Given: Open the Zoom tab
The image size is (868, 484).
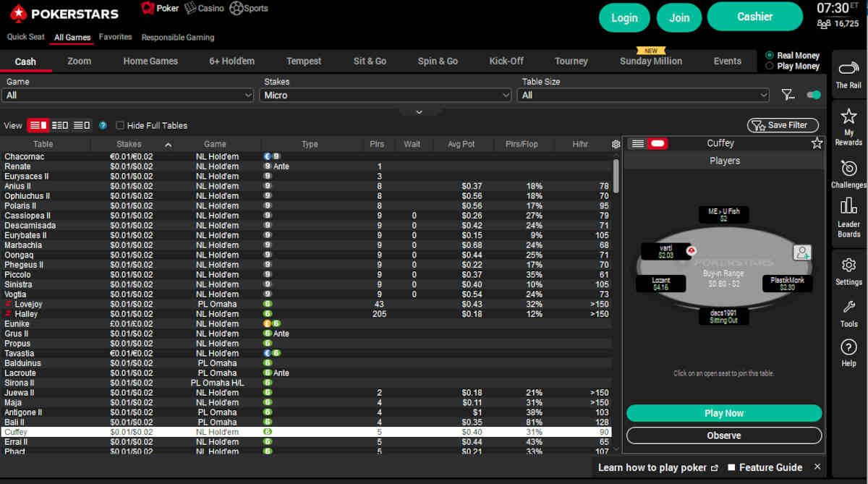Looking at the screenshot, I should coord(79,61).
